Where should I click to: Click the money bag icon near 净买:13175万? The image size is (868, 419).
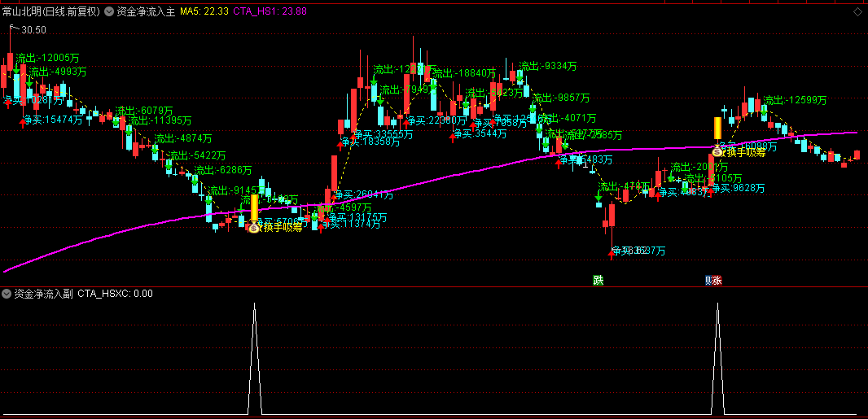pos(254,227)
